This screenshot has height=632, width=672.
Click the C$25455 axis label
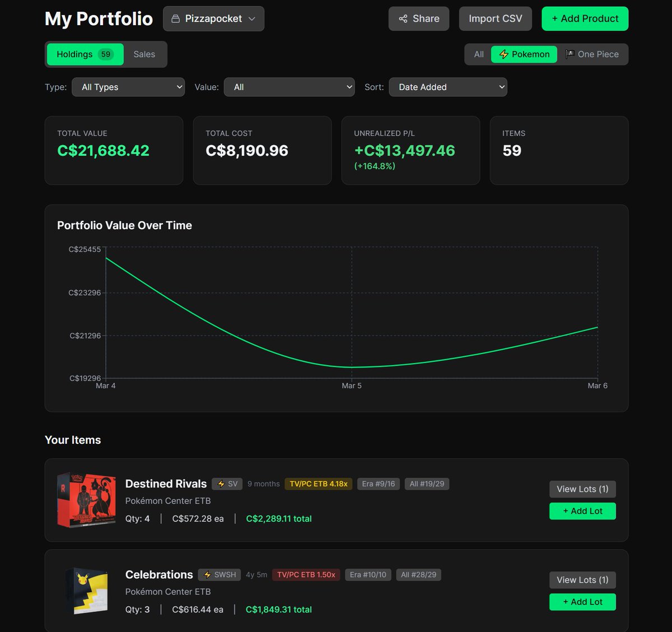(x=85, y=249)
